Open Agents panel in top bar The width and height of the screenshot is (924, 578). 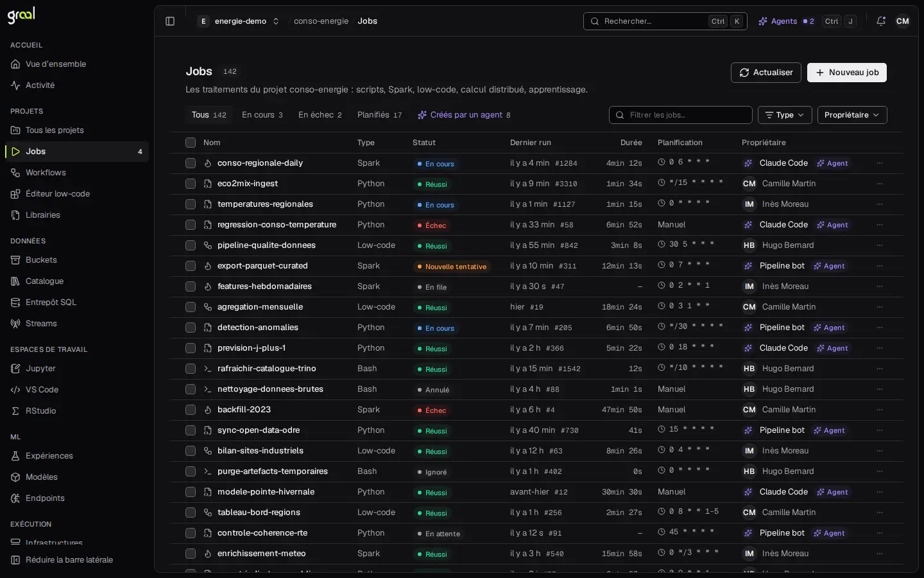[786, 21]
